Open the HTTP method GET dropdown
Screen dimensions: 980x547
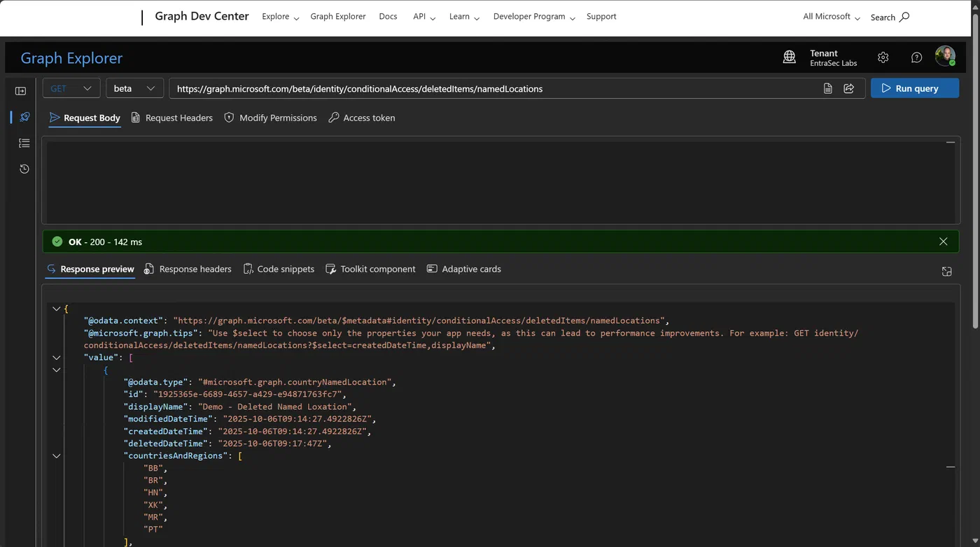(71, 88)
